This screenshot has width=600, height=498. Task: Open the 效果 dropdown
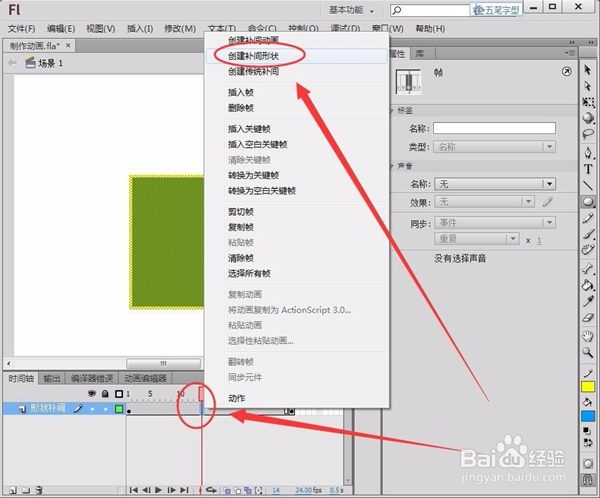[484, 202]
